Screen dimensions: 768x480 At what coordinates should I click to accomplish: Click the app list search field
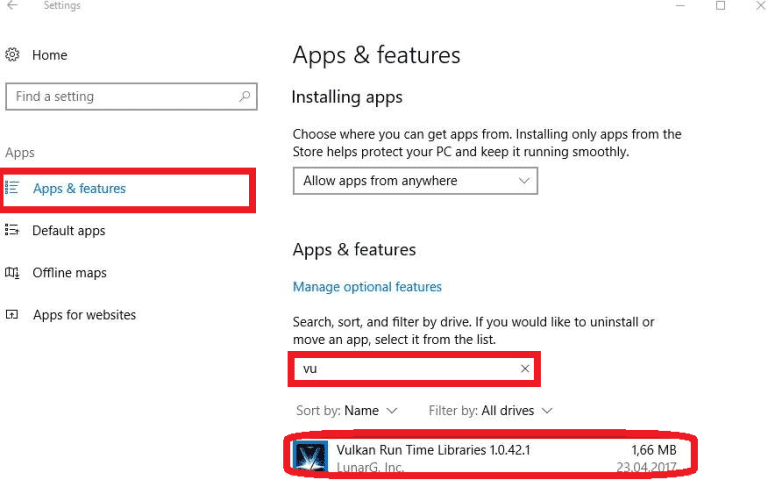[x=405, y=369]
